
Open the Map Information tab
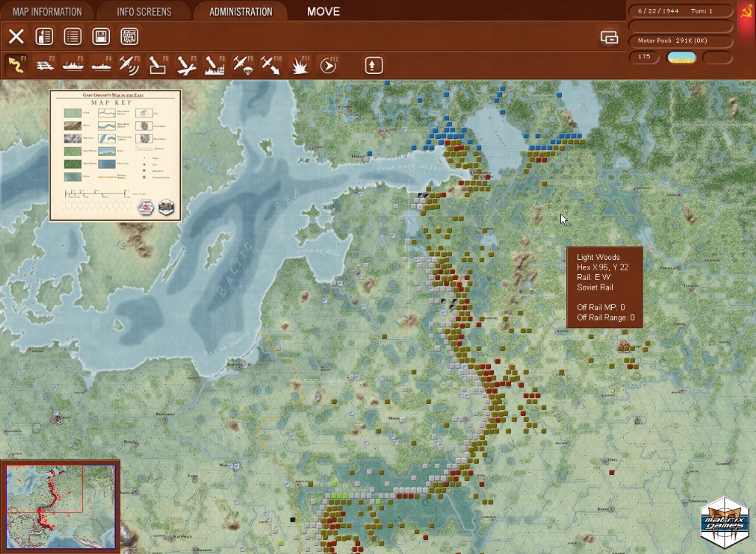tap(47, 12)
